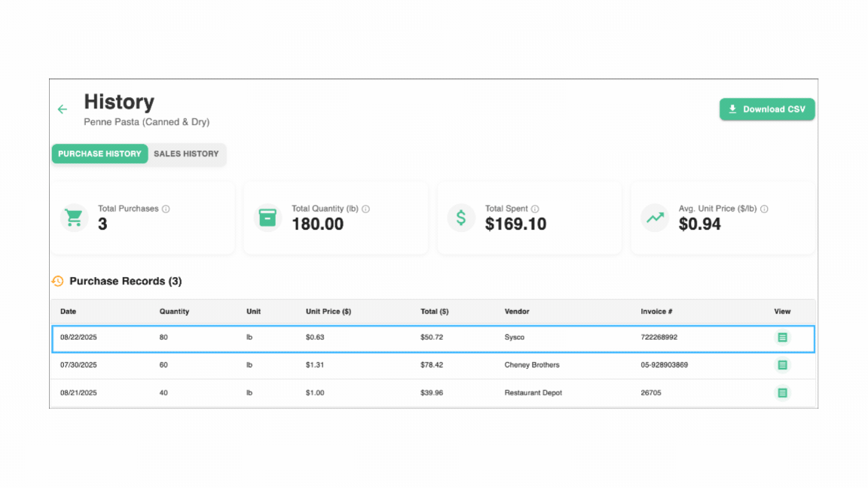The image size is (868, 488).
Task: Download the CSV file
Action: click(766, 109)
